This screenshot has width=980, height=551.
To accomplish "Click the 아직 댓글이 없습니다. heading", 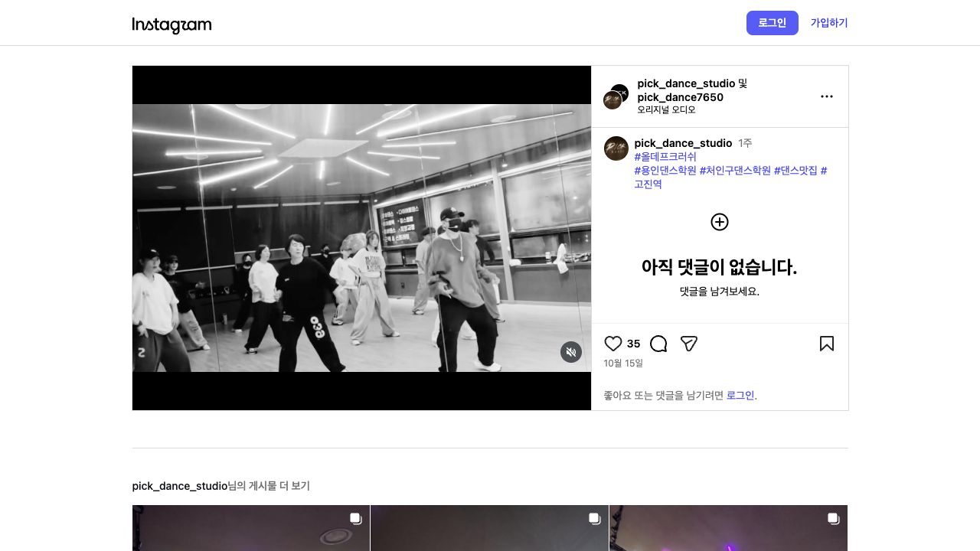I will 720,267.
